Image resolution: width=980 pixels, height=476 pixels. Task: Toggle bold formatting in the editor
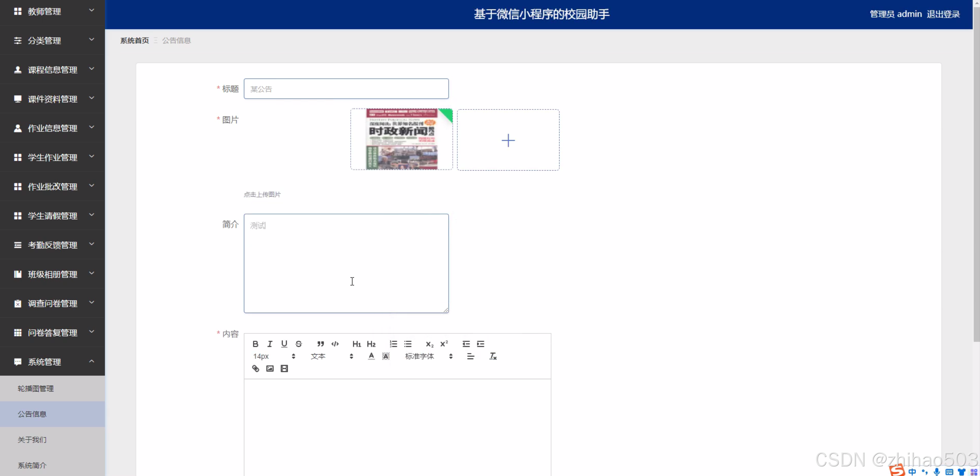pos(255,344)
